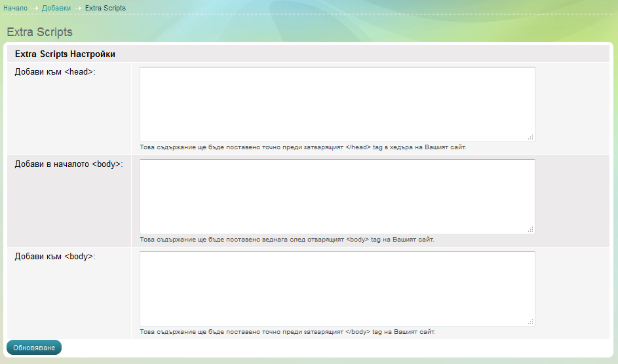The image size is (618, 364).
Task: Focus the Добави в началото <body> text area
Action: (x=337, y=196)
